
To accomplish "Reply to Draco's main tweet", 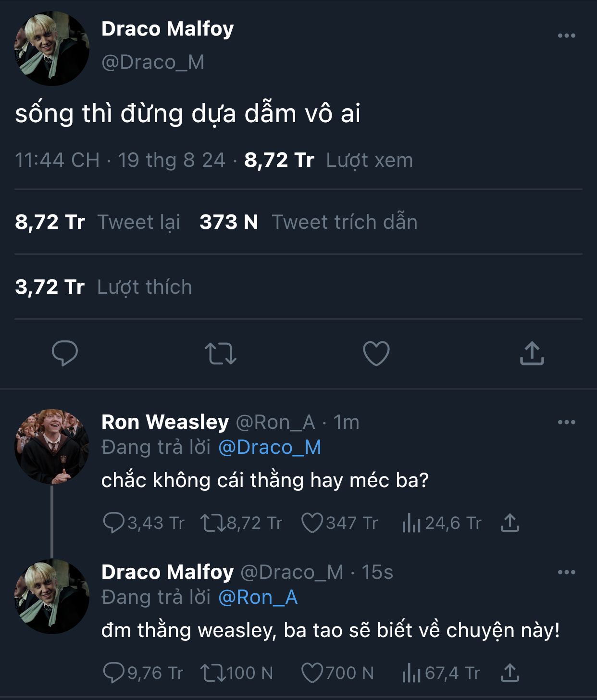I will click(x=65, y=353).
